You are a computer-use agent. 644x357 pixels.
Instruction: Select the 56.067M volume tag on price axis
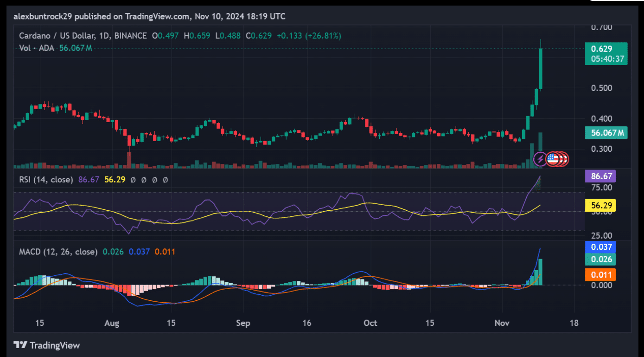click(x=606, y=133)
